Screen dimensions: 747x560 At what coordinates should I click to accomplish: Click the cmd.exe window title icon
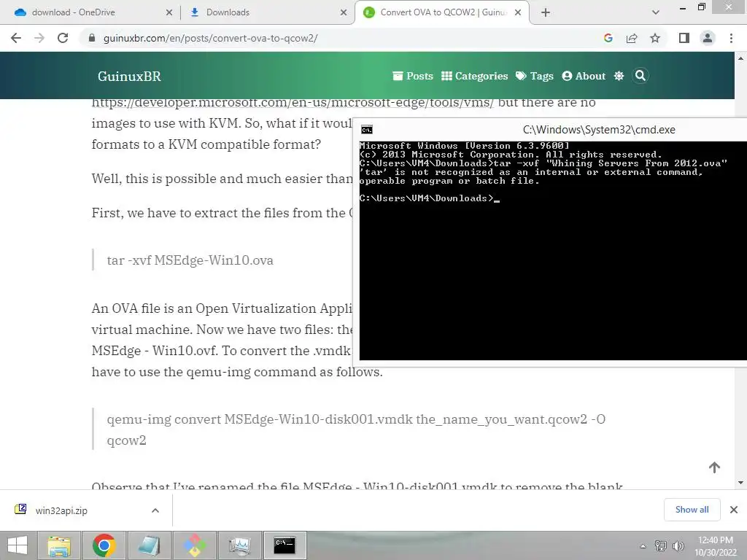[x=367, y=130]
